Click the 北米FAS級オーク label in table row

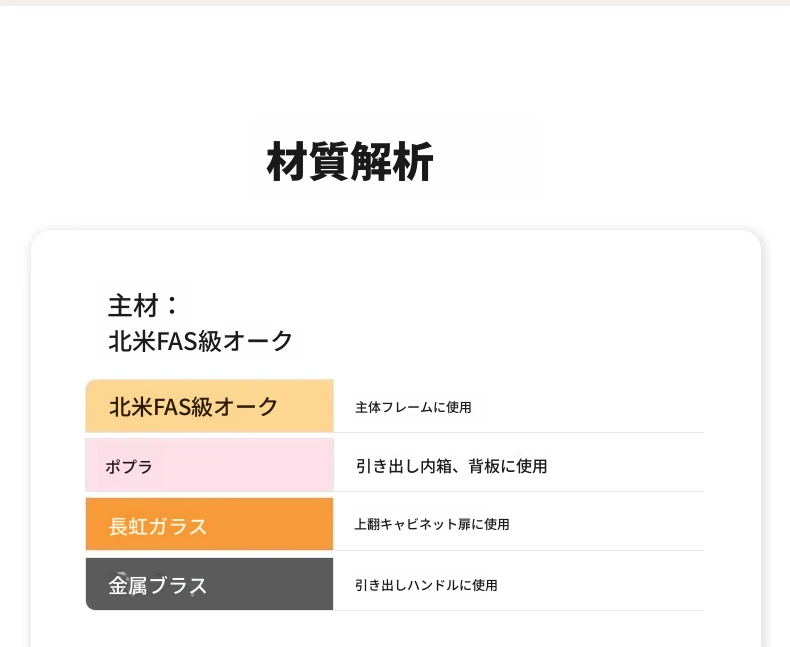193,407
